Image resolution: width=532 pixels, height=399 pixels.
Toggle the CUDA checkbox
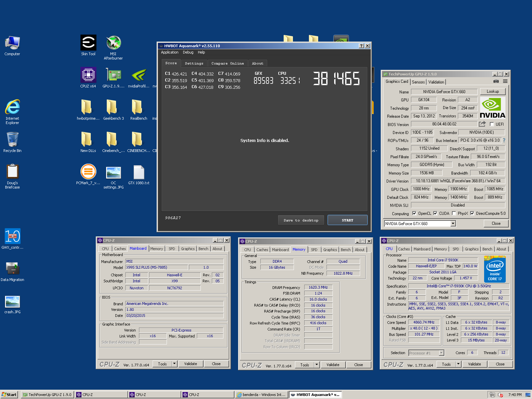coord(435,213)
